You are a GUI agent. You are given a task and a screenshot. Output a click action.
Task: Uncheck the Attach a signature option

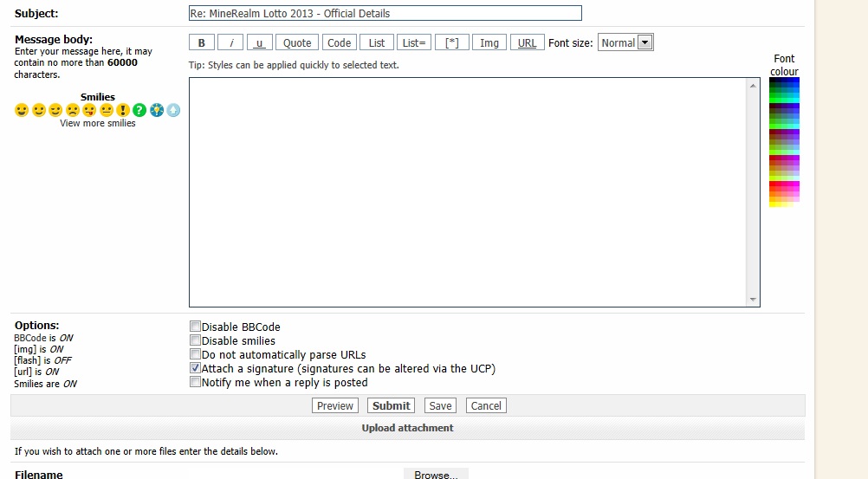(x=196, y=368)
